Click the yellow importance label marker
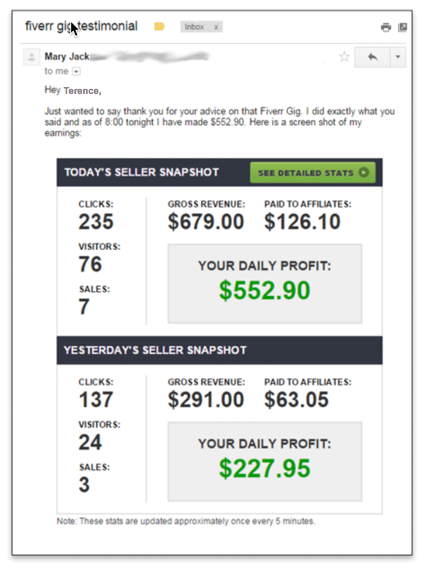This screenshot has width=424, height=570. [159, 27]
